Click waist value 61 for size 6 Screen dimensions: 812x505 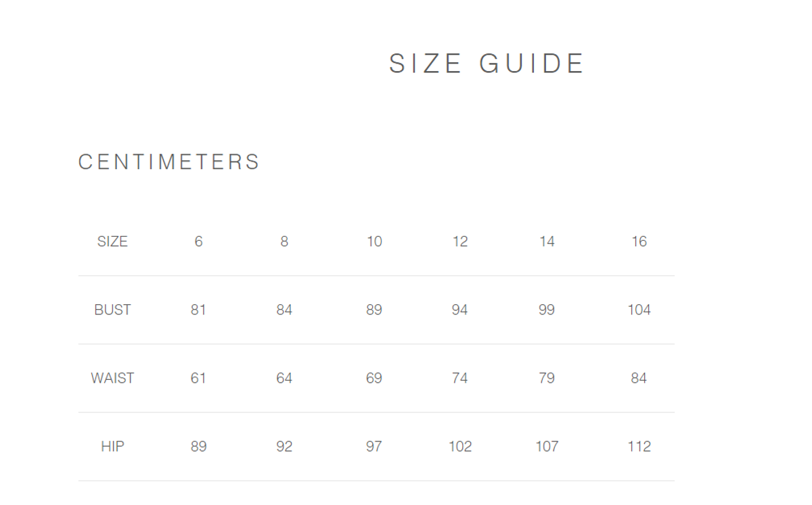coord(198,379)
